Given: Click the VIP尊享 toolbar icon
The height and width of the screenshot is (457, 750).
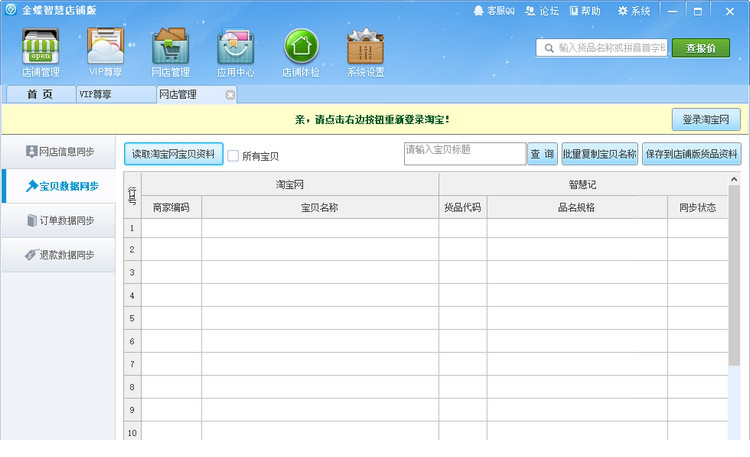Looking at the screenshot, I should coord(105,49).
